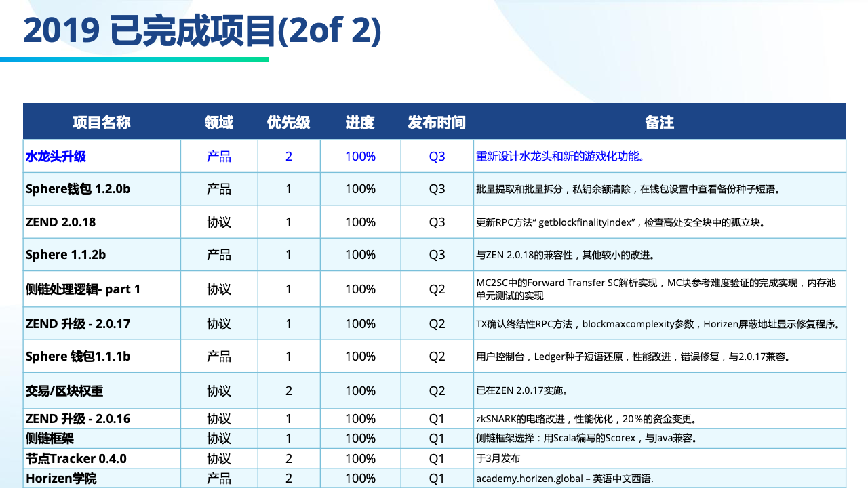This screenshot has width=868, height=488.
Task: Click the 项目名称 column header
Action: click(x=102, y=122)
